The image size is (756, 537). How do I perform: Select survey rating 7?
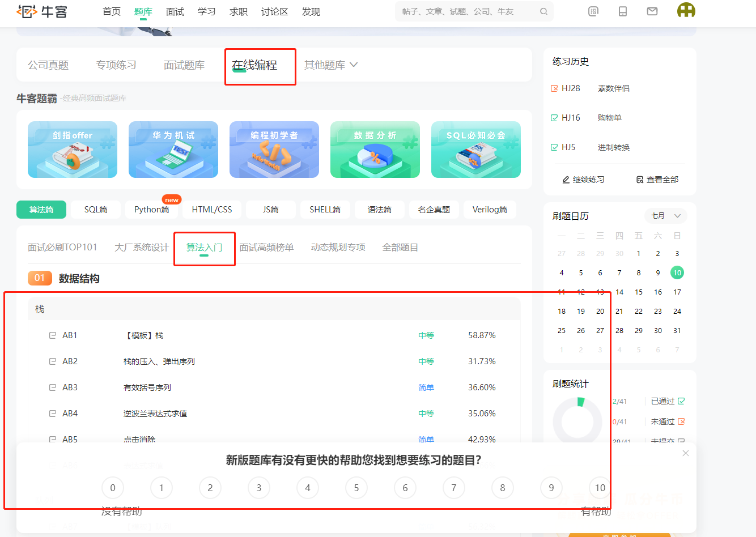click(x=454, y=488)
